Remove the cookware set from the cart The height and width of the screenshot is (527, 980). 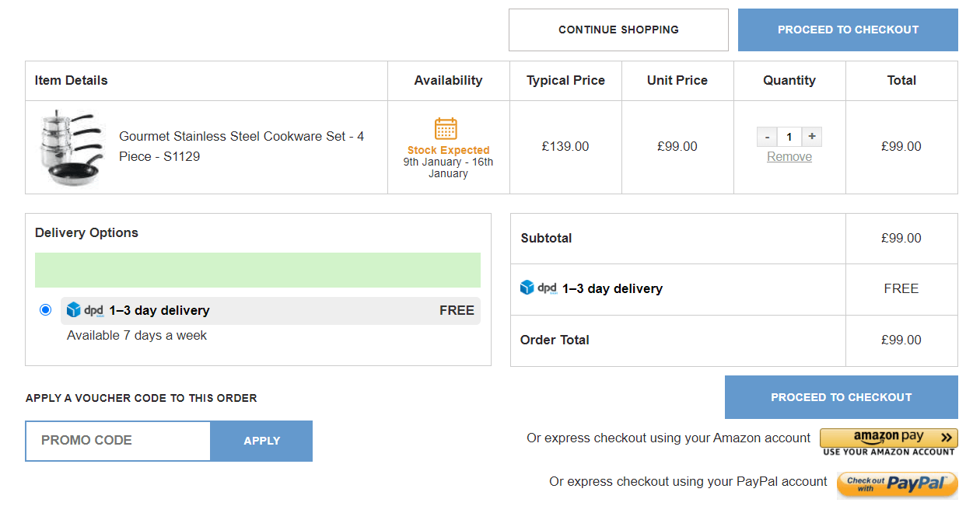click(789, 156)
